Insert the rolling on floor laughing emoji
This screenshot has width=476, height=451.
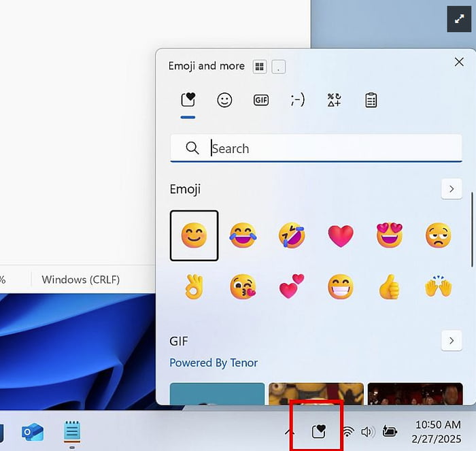click(x=292, y=235)
